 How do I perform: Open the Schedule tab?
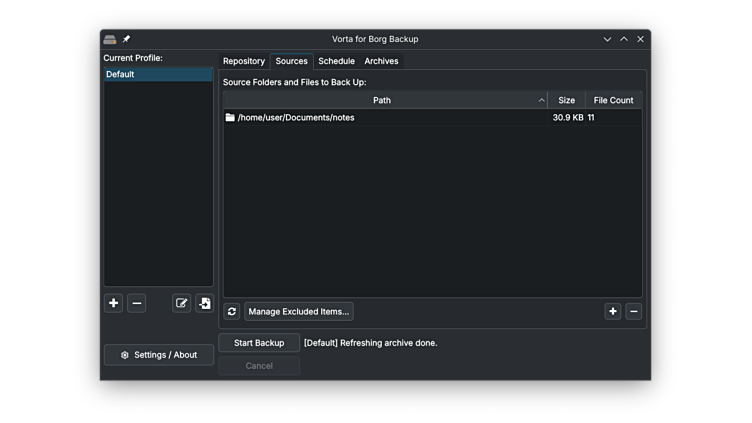click(336, 61)
